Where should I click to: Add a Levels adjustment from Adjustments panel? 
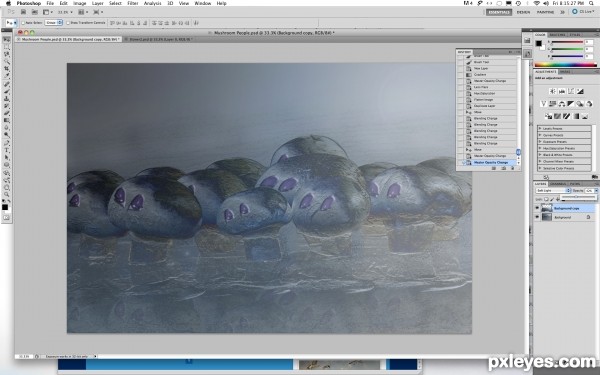click(x=561, y=91)
